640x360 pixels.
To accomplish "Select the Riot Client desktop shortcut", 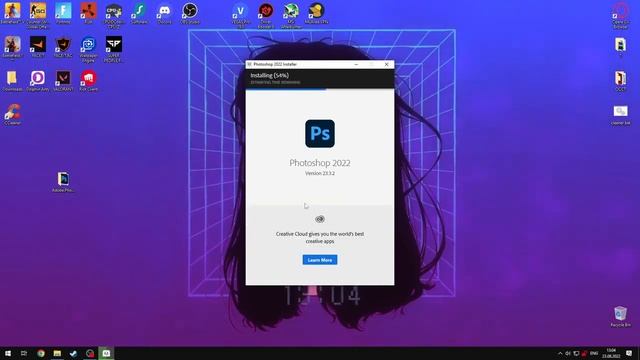I will [x=89, y=80].
